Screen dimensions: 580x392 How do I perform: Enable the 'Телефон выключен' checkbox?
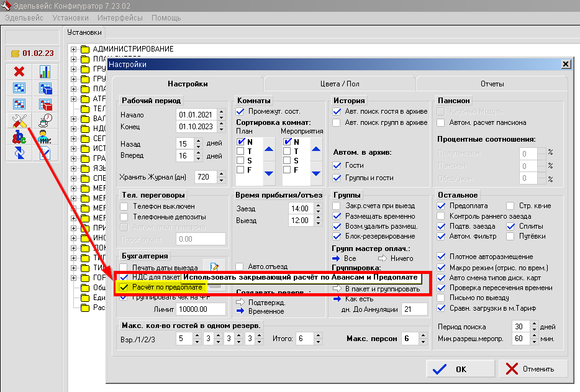click(x=125, y=206)
